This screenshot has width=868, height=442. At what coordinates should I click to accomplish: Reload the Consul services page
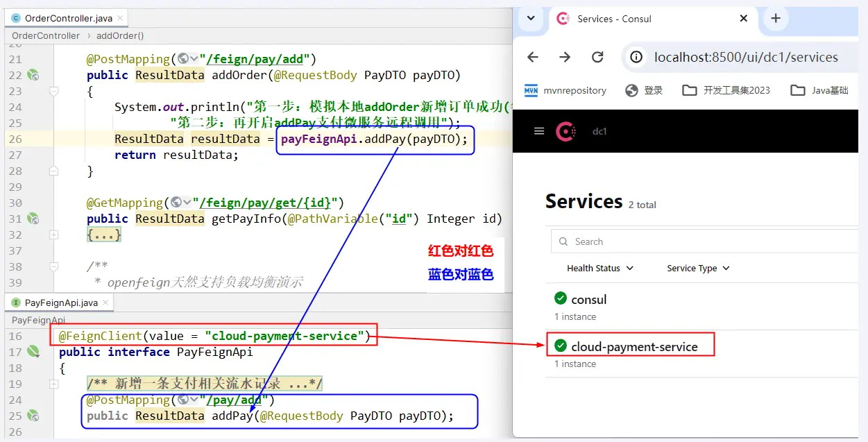pyautogui.click(x=597, y=58)
